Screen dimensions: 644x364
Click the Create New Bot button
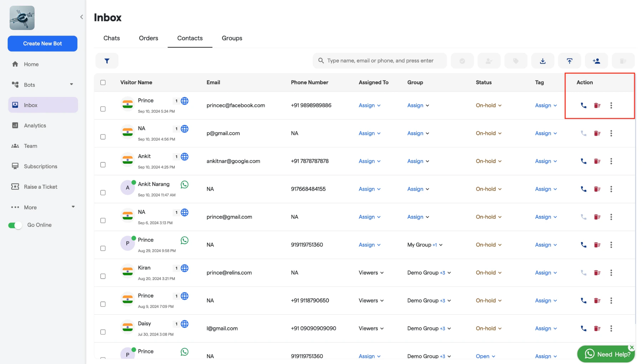42,44
